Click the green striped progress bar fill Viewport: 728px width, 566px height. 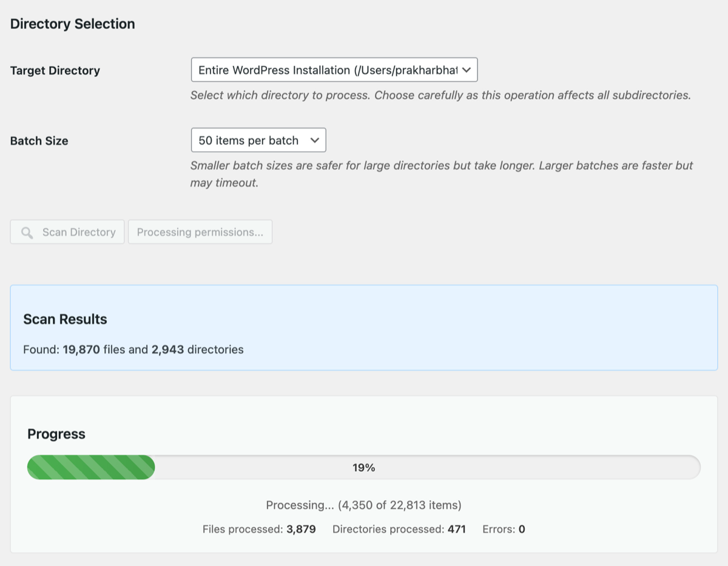91,468
